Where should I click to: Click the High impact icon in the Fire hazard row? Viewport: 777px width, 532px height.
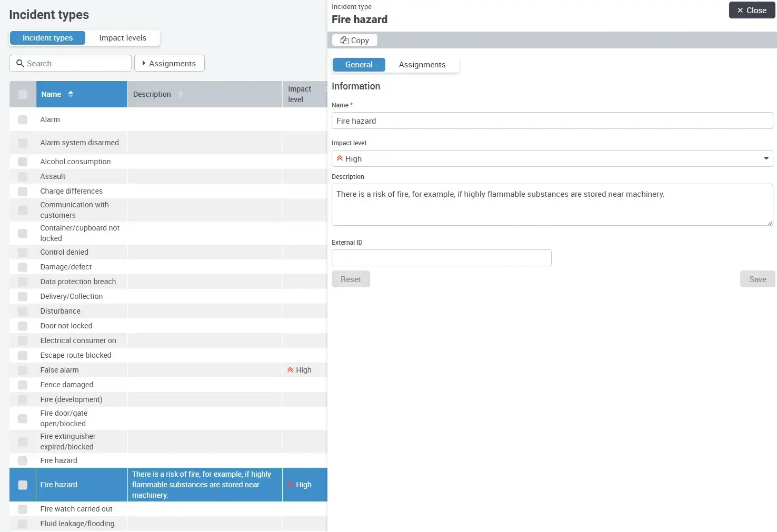coord(291,485)
